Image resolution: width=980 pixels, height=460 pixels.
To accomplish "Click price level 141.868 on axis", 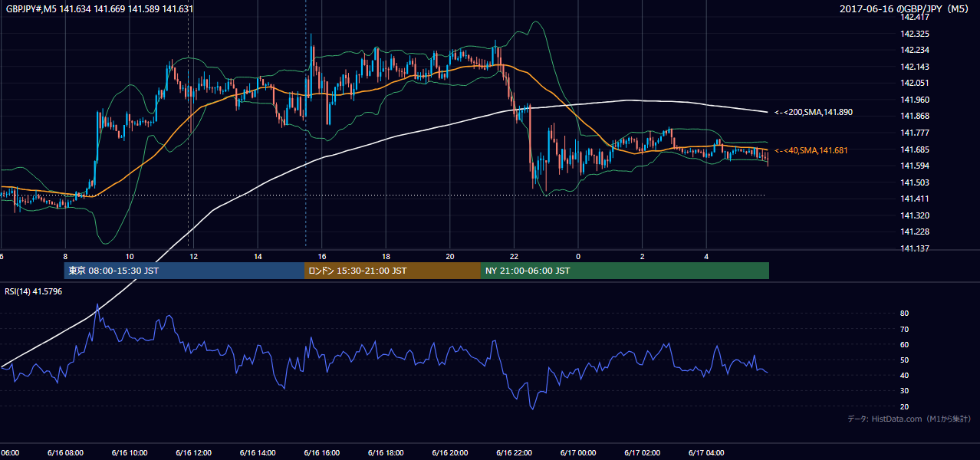I will pos(915,117).
